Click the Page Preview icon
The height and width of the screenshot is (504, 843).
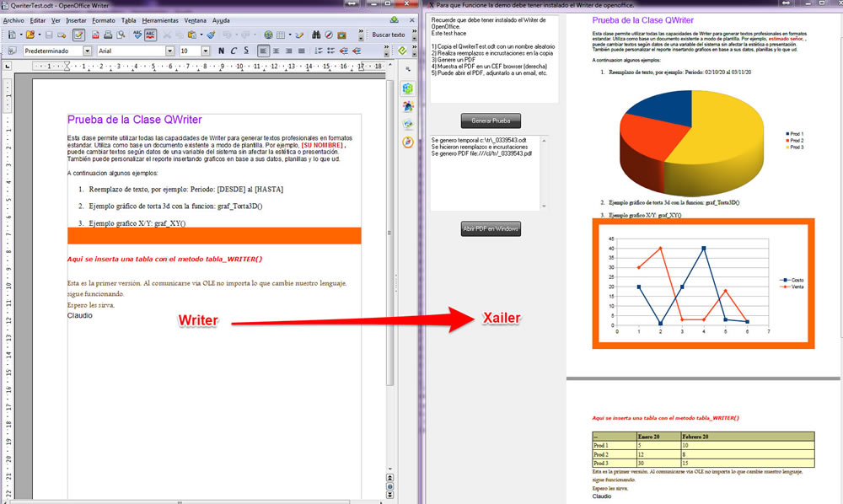click(x=121, y=35)
